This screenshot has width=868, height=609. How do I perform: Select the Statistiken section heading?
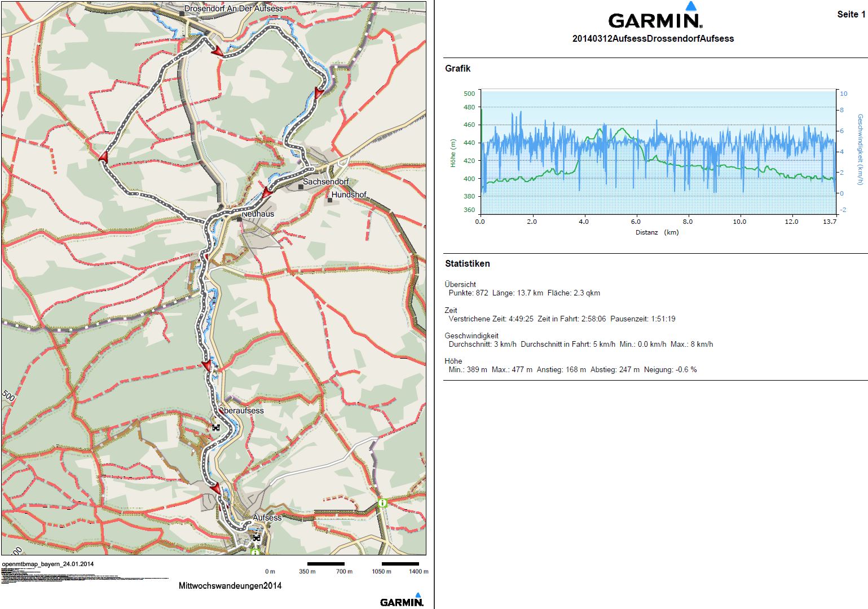(467, 263)
